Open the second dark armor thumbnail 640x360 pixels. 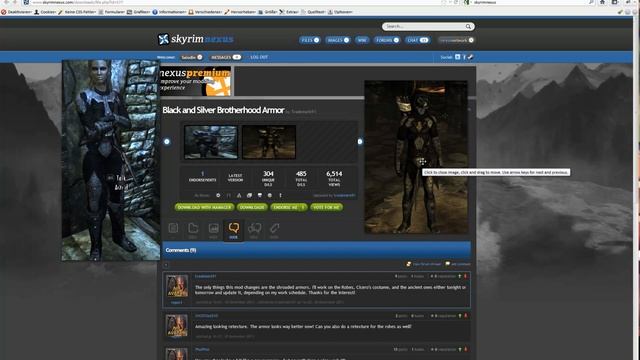pyautogui.click(x=269, y=142)
